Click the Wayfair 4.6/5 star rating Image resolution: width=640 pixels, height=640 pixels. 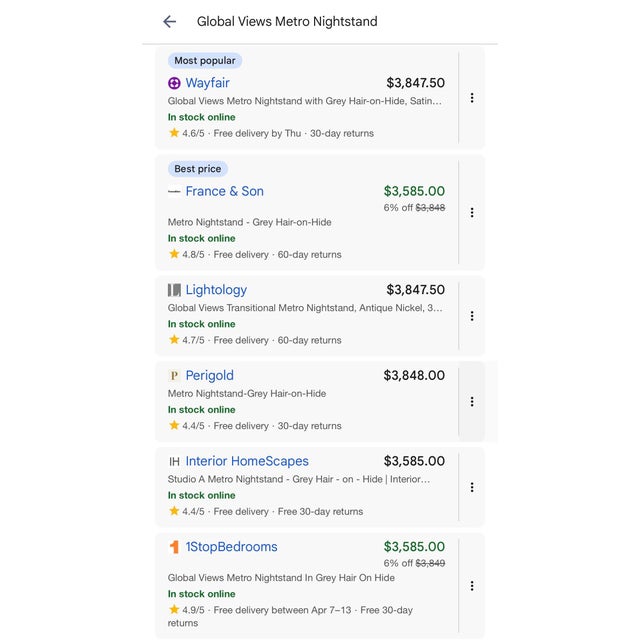pos(187,133)
